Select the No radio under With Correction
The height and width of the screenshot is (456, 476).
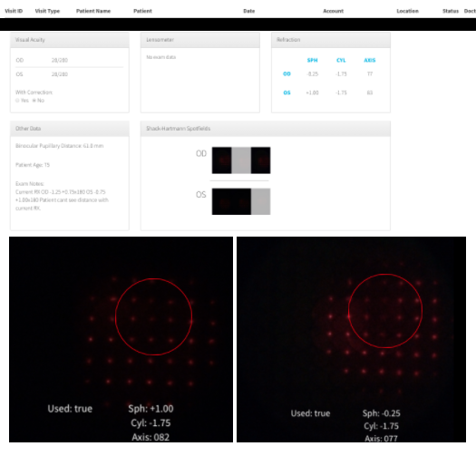(x=34, y=101)
